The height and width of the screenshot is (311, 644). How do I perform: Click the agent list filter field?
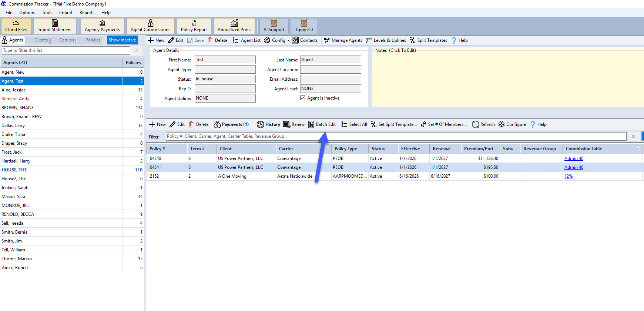click(66, 50)
